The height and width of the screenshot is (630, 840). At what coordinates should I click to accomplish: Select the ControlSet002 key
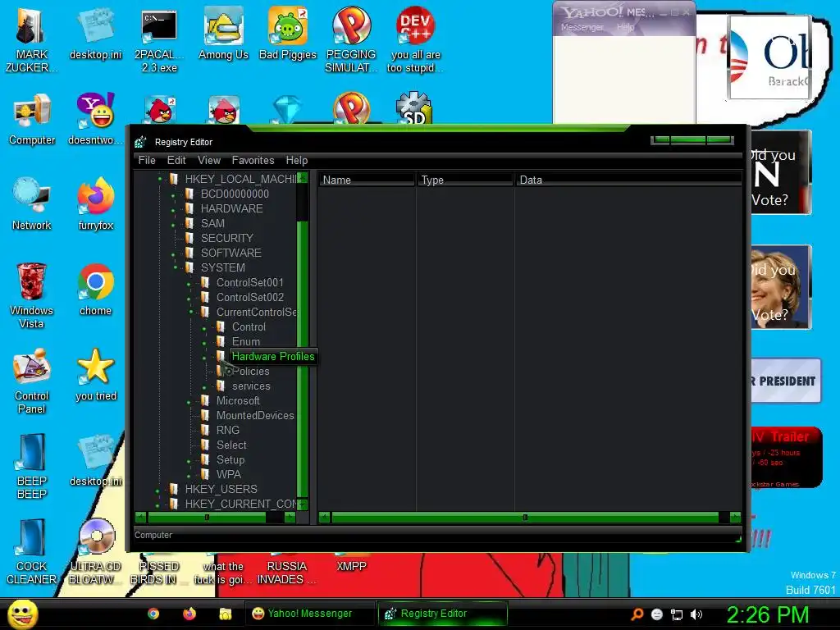pyautogui.click(x=250, y=297)
